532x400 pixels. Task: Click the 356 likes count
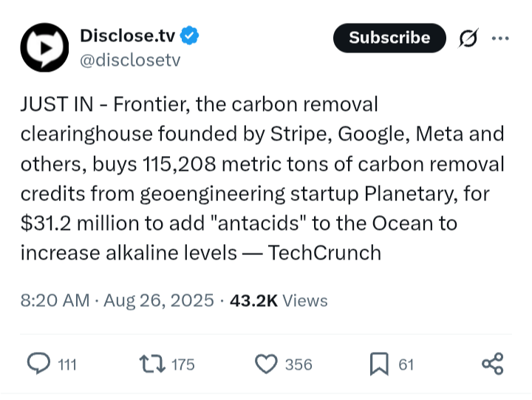[x=299, y=365]
